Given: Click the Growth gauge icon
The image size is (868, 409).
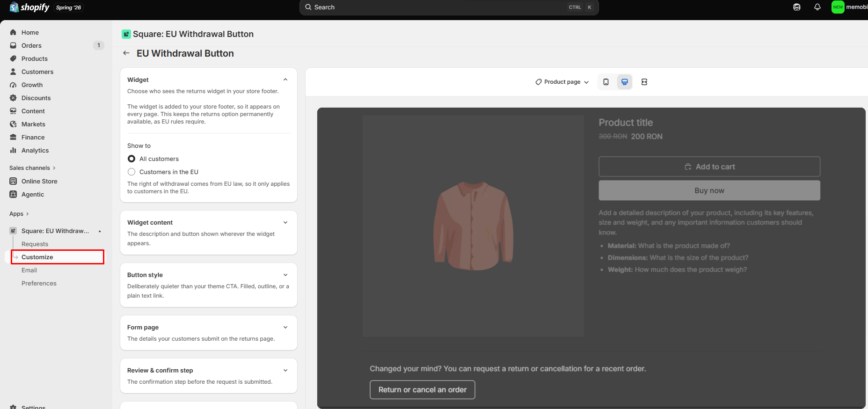Looking at the screenshot, I should point(13,85).
